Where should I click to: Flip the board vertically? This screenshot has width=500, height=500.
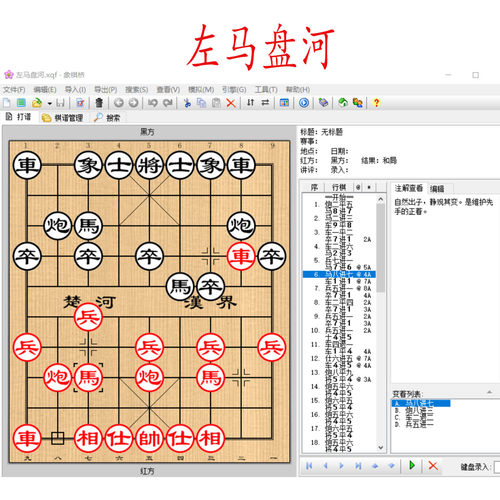pyautogui.click(x=250, y=103)
